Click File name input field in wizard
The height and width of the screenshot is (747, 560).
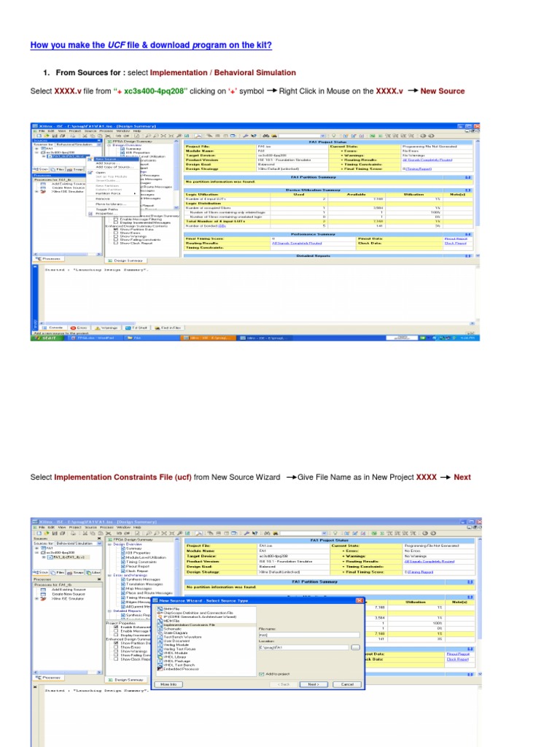click(x=309, y=635)
